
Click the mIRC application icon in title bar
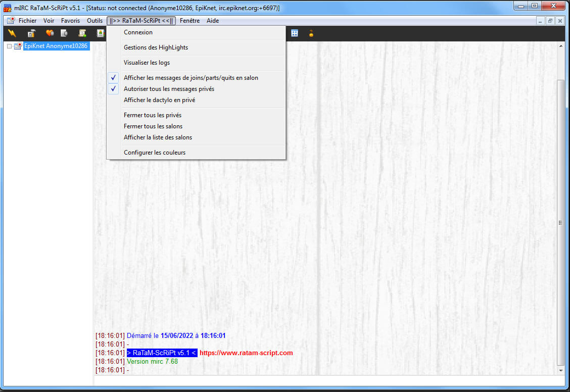(x=7, y=8)
